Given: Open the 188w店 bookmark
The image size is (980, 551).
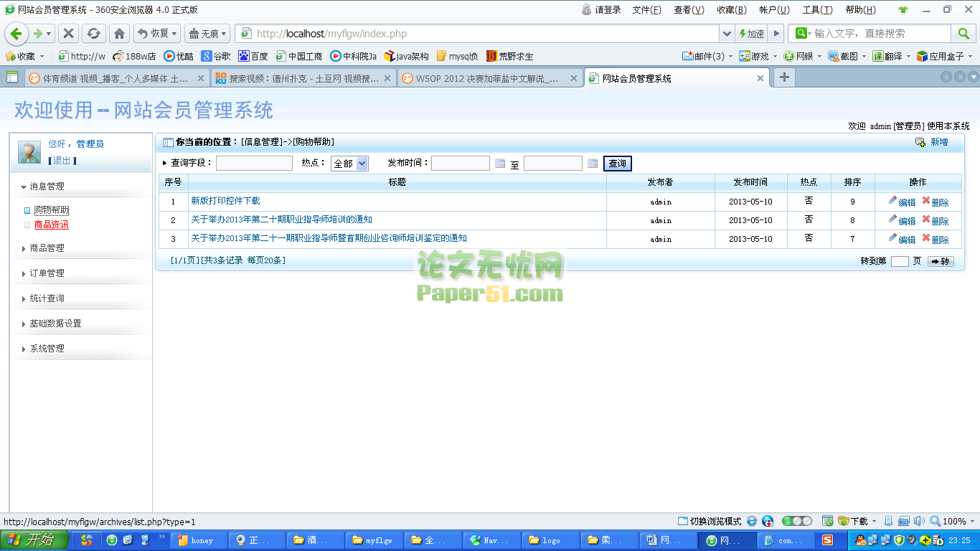Looking at the screenshot, I should click(134, 56).
